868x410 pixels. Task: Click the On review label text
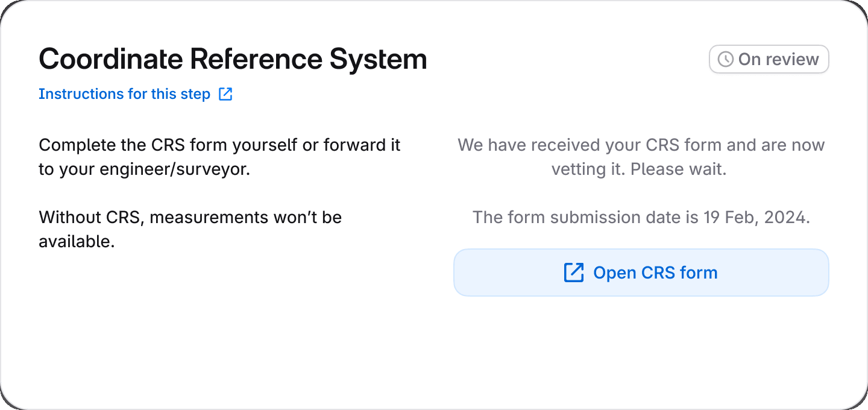[778, 59]
